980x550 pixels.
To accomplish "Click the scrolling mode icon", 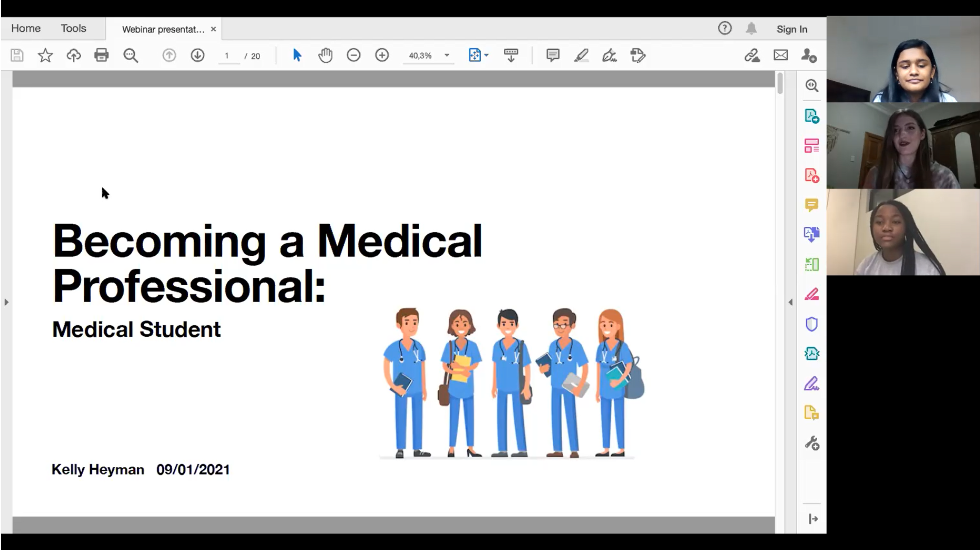I will (x=511, y=55).
